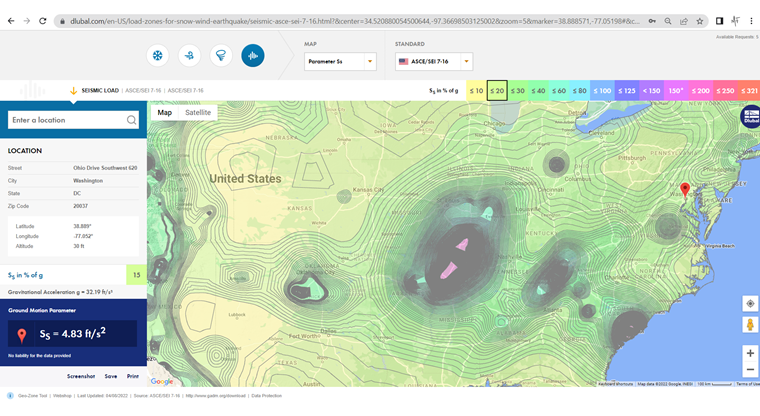Pick up Street View pegman
Image resolution: width=760 pixels, height=416 pixels.
point(750,325)
